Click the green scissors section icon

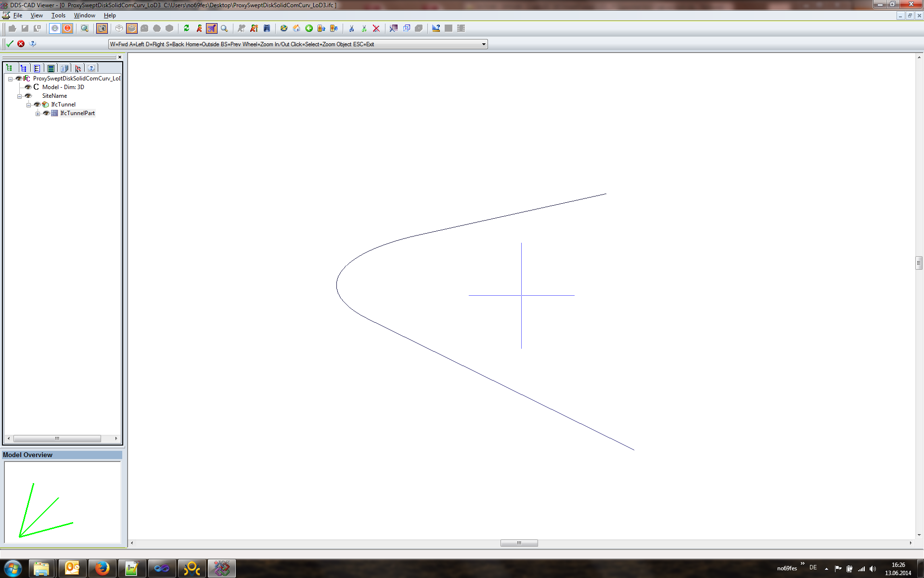[x=364, y=28]
